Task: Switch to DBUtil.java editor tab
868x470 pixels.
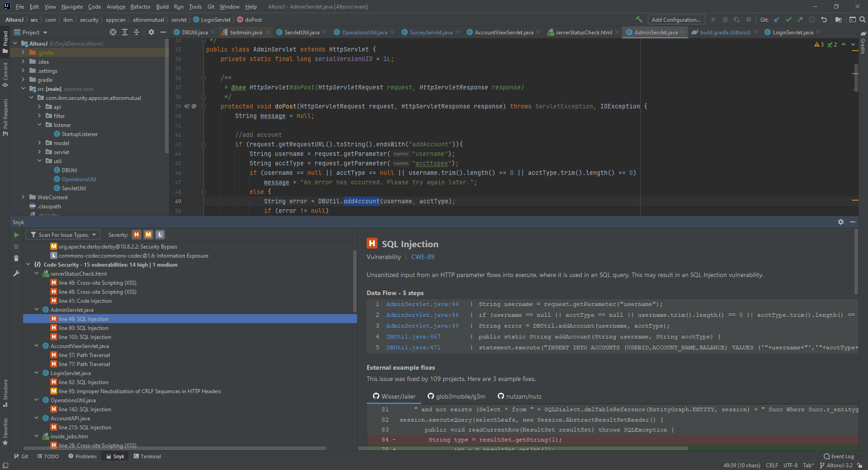Action: (194, 32)
